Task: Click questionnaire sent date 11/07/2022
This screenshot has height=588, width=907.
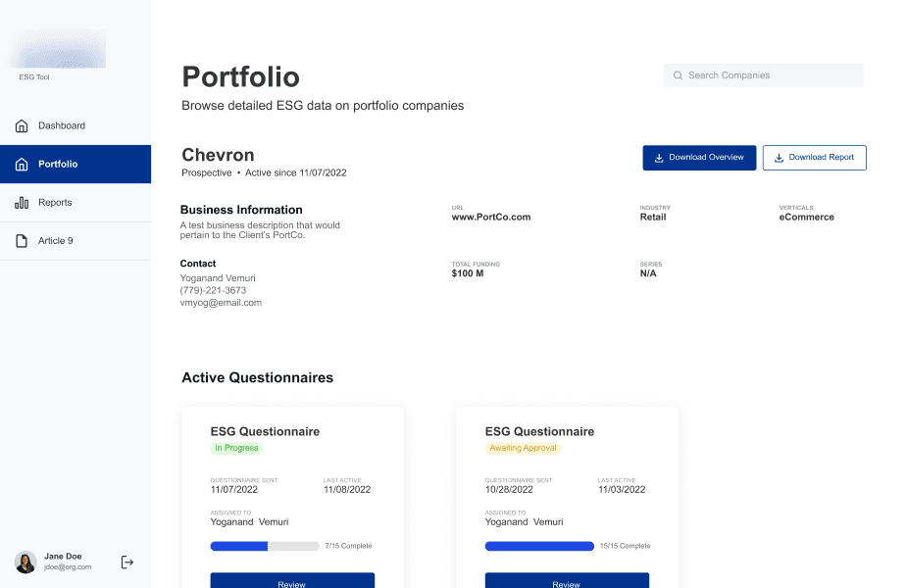Action: coord(234,490)
